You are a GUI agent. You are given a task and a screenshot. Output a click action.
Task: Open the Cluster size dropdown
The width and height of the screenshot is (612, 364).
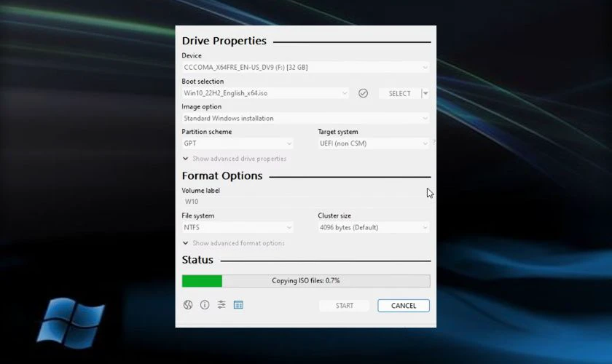374,227
